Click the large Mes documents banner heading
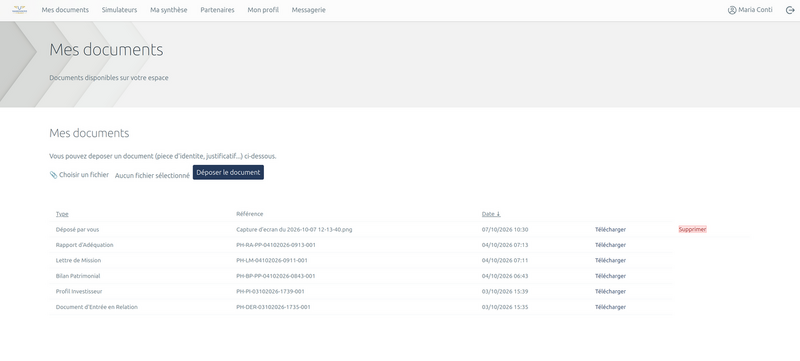The height and width of the screenshot is (361, 800). click(x=106, y=49)
